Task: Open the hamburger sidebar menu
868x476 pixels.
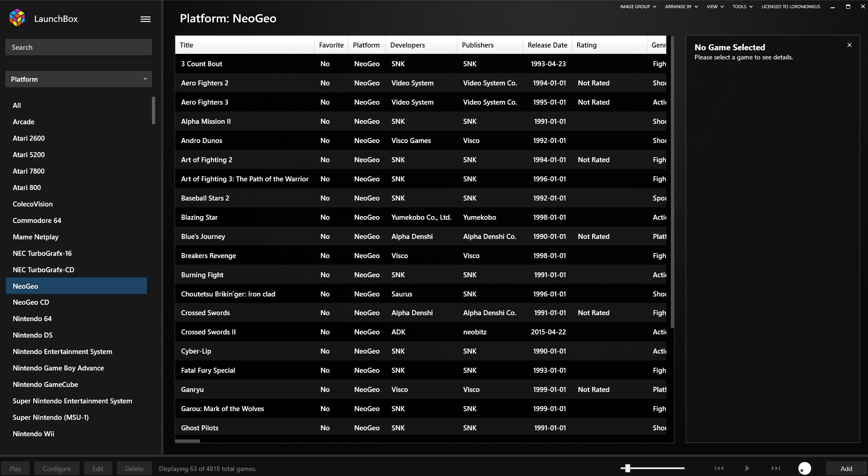Action: [146, 19]
